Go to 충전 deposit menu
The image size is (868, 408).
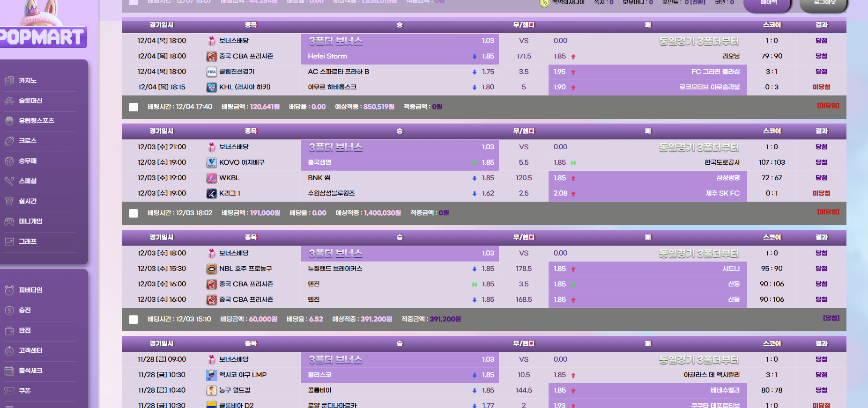tap(24, 310)
